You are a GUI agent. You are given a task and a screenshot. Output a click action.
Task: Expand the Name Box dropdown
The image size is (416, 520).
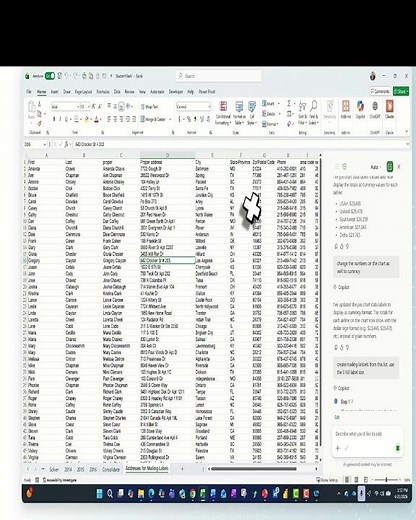click(x=44, y=144)
